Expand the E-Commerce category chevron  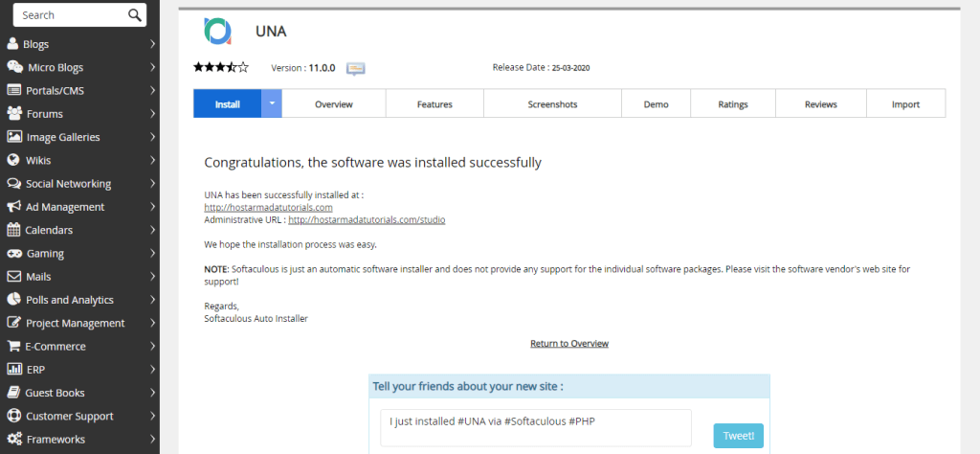pyautogui.click(x=152, y=346)
